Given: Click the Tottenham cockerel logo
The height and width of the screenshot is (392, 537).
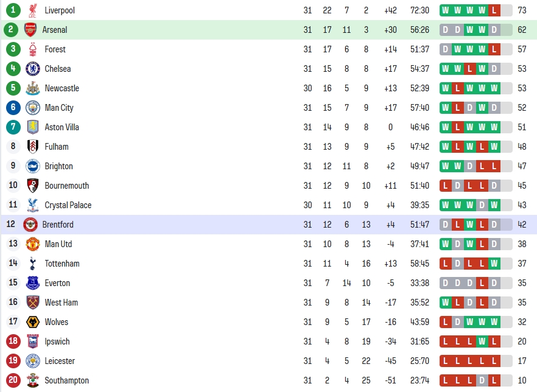Looking at the screenshot, I should (x=32, y=264).
